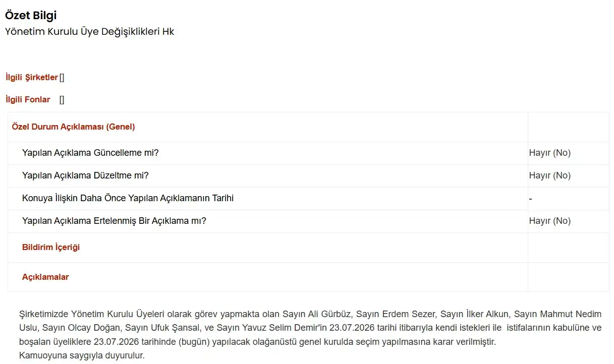Click Hayır (No) value for Ertelenmiş Açıklama
Viewport: 614px width, 364px height.
pos(550,221)
